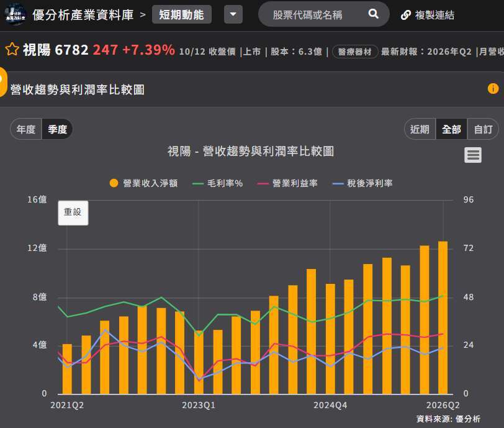Open the orange info icon

pyautogui.click(x=493, y=88)
